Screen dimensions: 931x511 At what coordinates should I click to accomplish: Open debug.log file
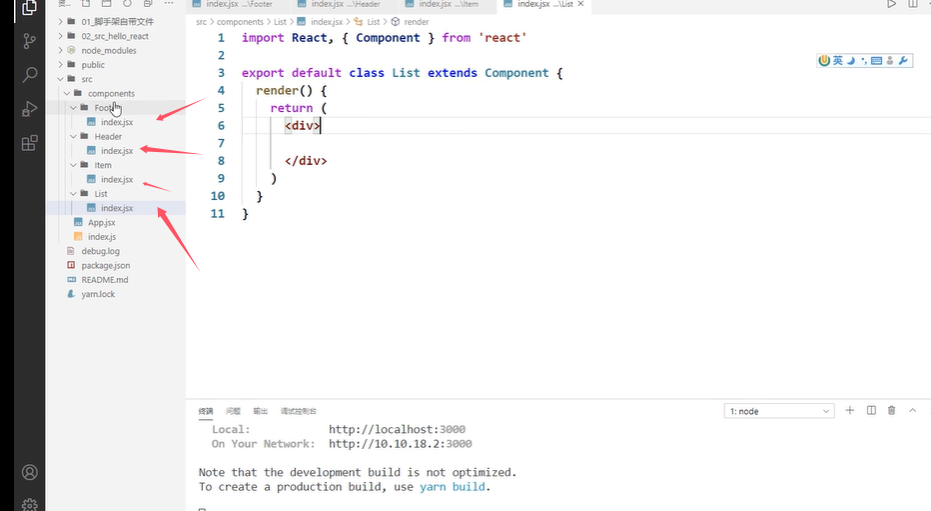click(x=100, y=251)
